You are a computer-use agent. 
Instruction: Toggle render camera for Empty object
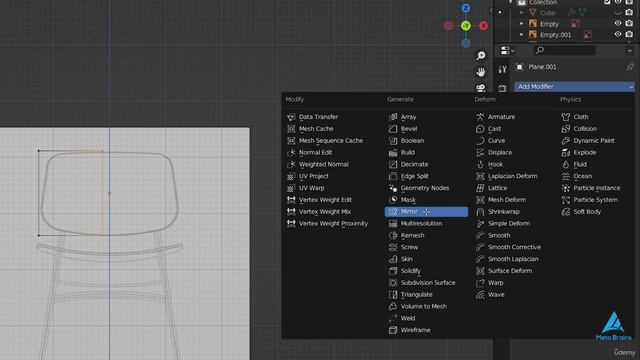(x=629, y=24)
